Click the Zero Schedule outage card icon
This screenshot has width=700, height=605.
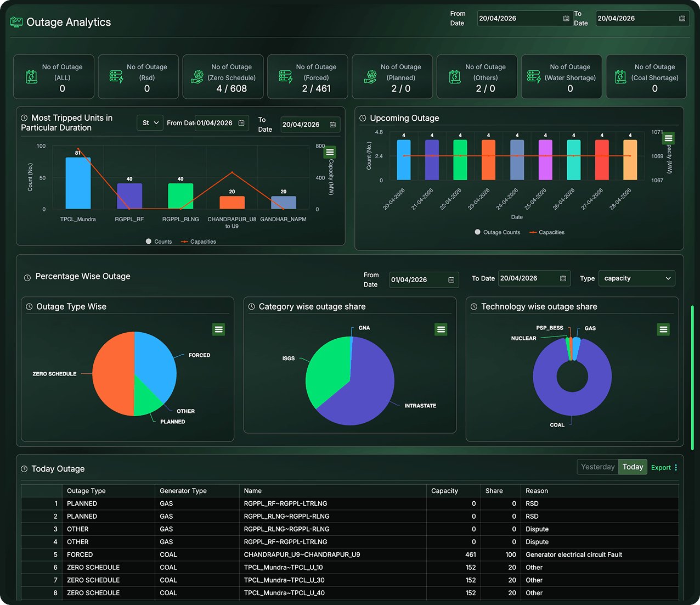tap(197, 77)
